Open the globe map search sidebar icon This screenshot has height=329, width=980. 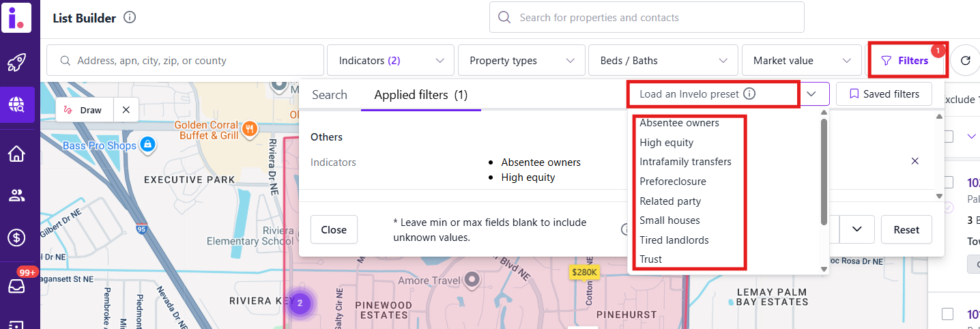click(16, 104)
